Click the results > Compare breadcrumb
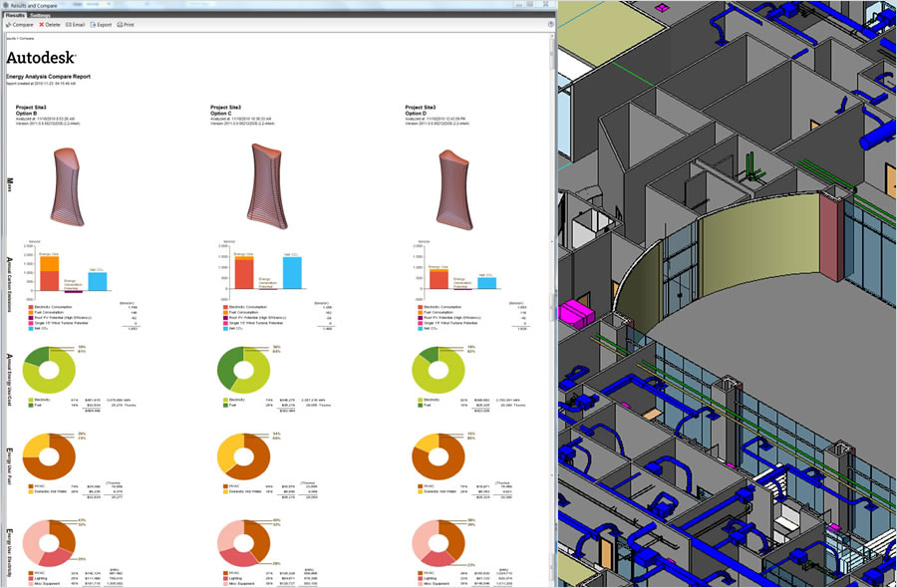Screen dimensions: 897x588 tap(20, 38)
